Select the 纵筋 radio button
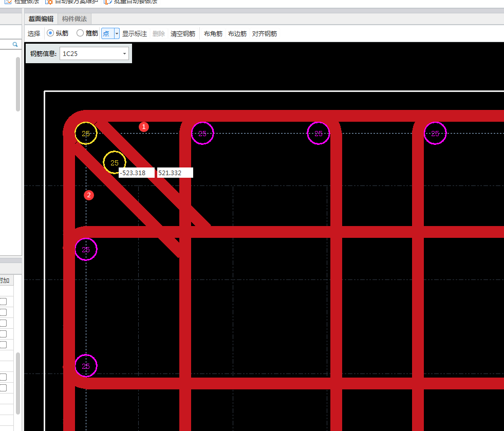 coord(50,33)
